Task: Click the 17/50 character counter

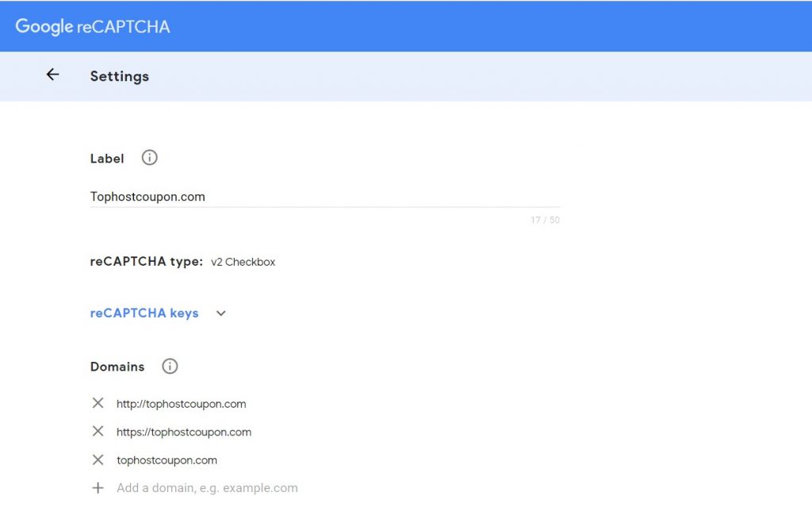Action: (x=545, y=220)
